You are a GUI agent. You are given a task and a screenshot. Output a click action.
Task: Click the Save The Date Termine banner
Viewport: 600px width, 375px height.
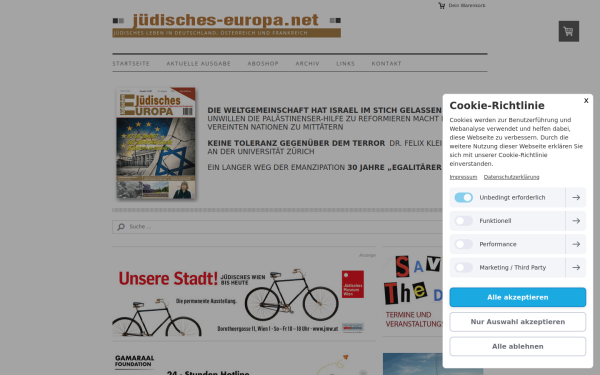point(413,292)
